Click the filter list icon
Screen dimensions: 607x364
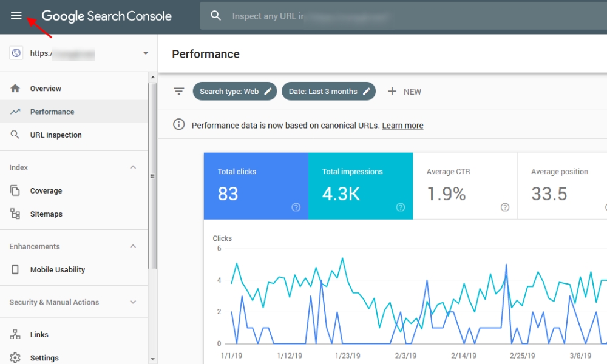click(178, 91)
